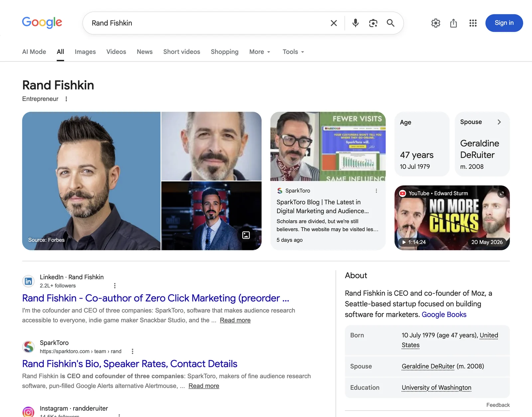532x417 pixels.
Task: Open three-dot menu of SparkToro result
Action: (132, 351)
